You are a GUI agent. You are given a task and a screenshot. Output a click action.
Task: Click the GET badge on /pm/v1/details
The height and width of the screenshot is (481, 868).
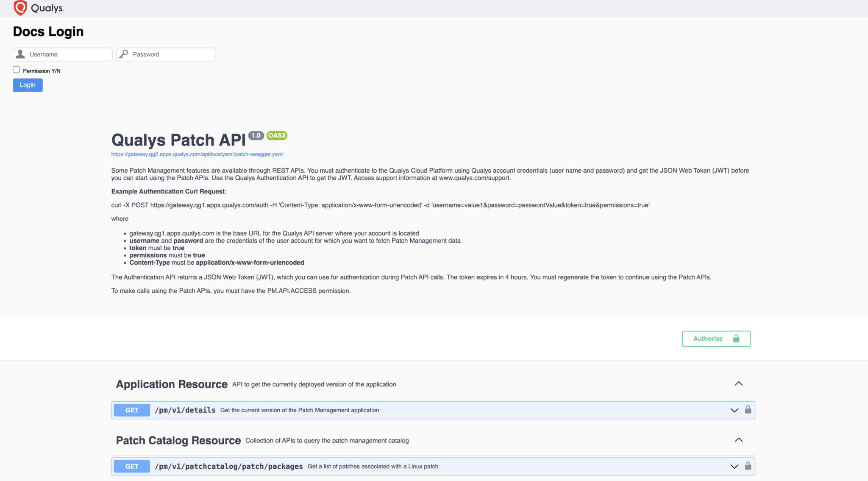tap(131, 410)
